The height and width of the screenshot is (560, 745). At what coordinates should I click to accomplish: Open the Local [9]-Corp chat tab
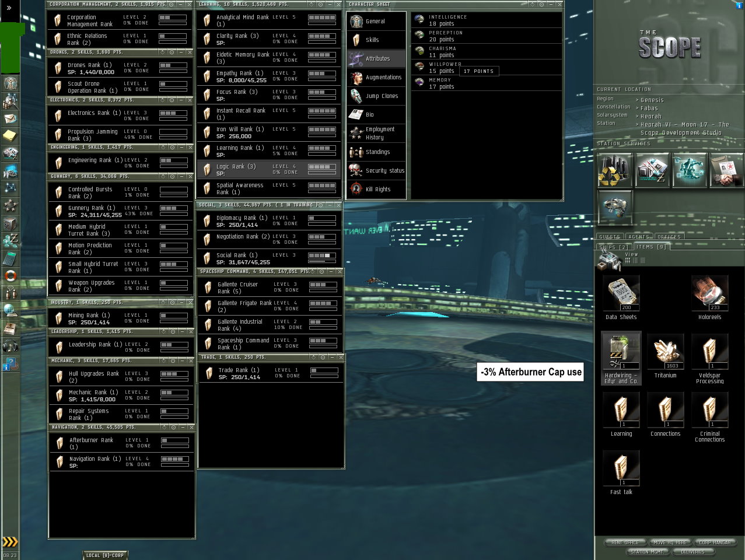105,555
